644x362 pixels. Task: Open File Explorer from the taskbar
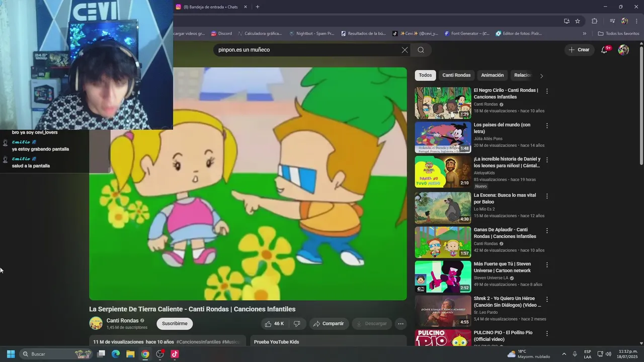(x=130, y=354)
